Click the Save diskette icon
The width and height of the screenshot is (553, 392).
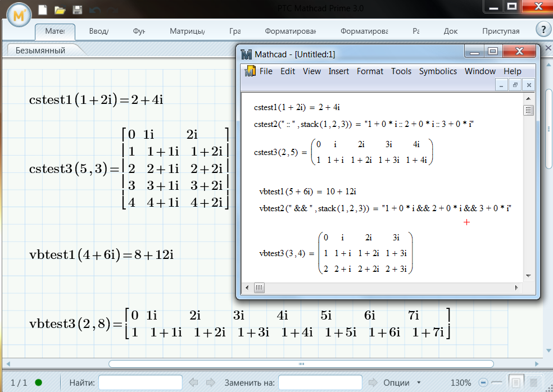(78, 10)
